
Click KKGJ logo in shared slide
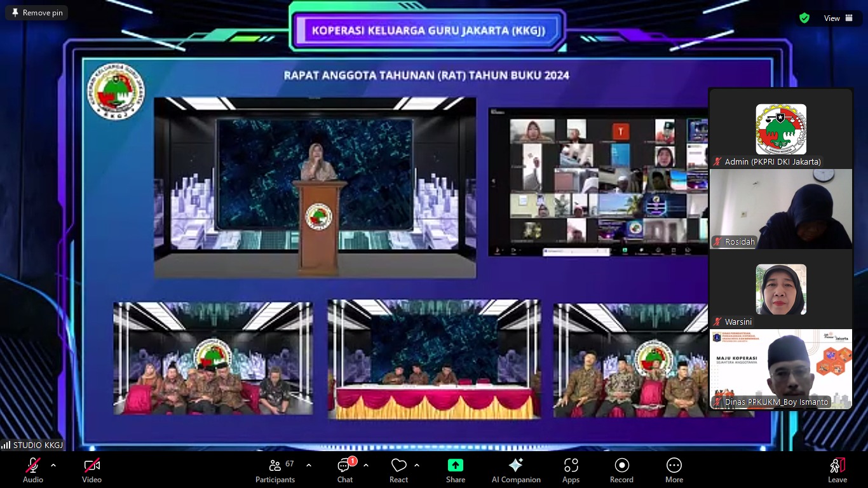click(x=116, y=92)
